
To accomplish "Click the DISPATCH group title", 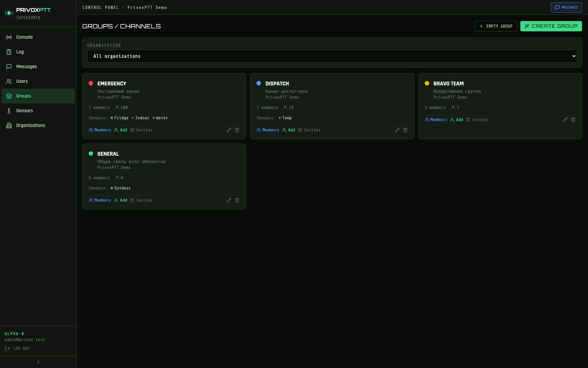I will [277, 84].
